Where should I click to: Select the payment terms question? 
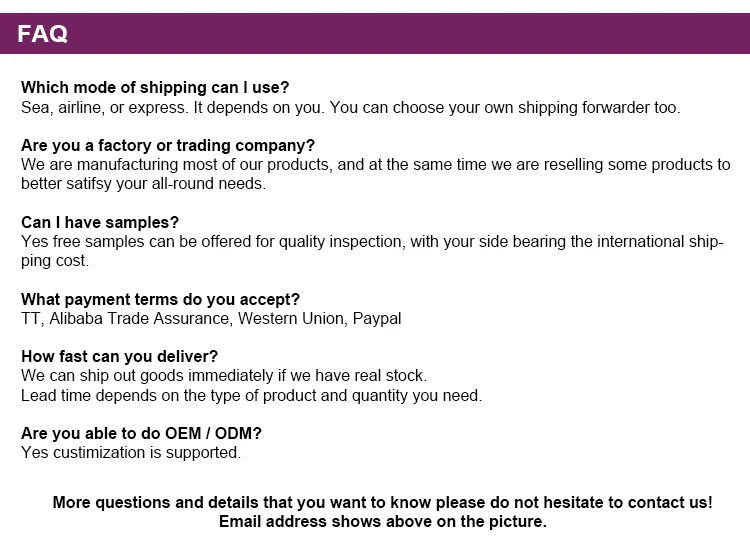pyautogui.click(x=160, y=299)
